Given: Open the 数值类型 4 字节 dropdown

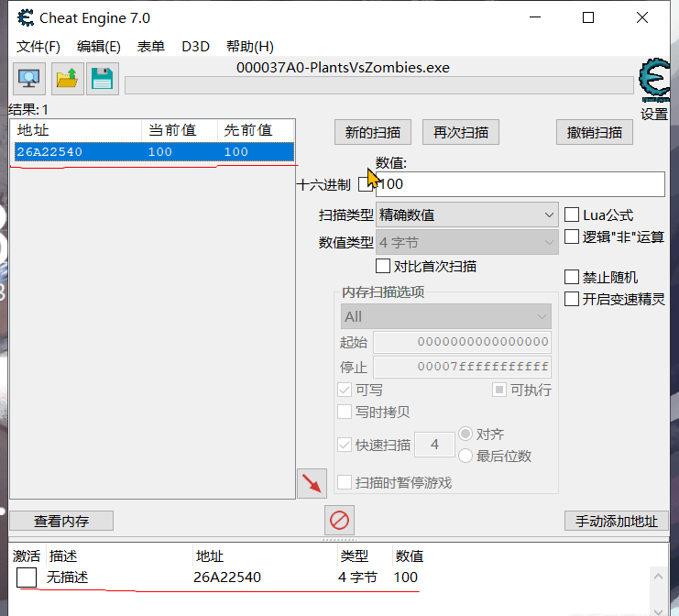Looking at the screenshot, I should pos(467,243).
